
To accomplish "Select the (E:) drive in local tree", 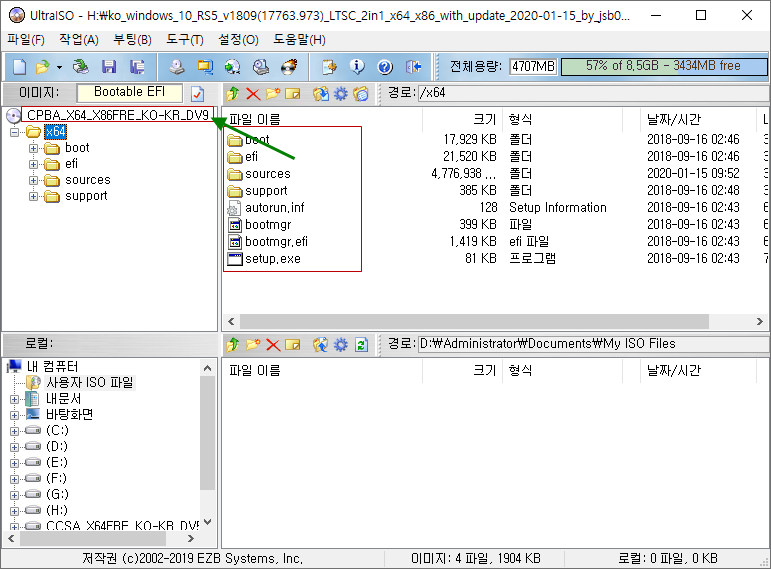I will [57, 462].
